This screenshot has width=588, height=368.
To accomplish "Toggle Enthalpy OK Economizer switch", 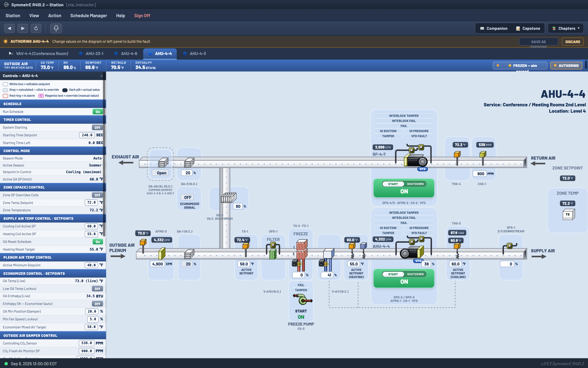I will pyautogui.click(x=97, y=304).
